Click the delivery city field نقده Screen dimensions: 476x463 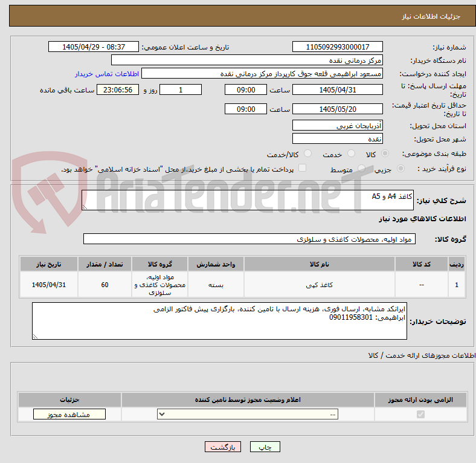[x=337, y=138]
